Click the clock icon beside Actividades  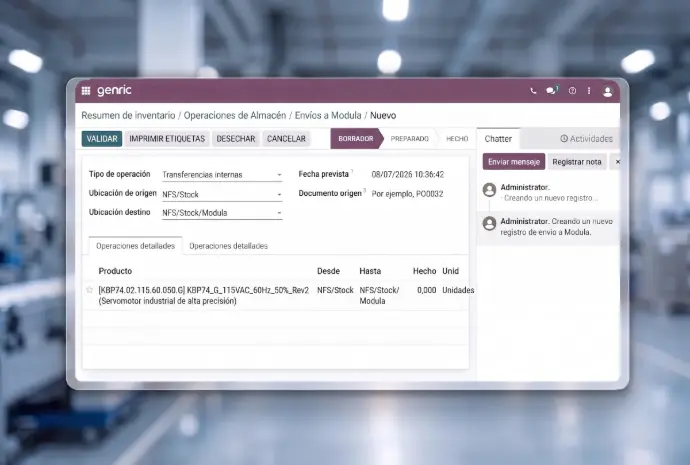564,139
